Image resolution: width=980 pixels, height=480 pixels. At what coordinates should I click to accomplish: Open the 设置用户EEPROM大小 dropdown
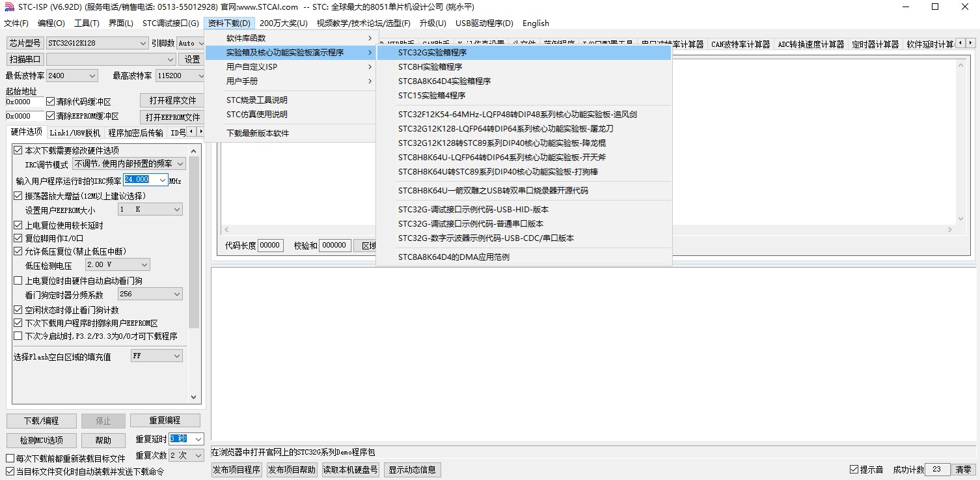point(150,210)
